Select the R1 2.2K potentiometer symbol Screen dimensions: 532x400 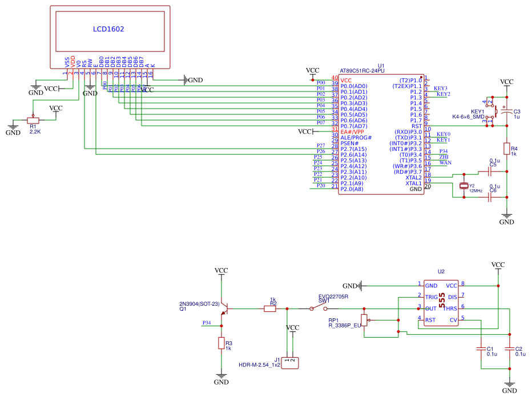[x=33, y=120]
